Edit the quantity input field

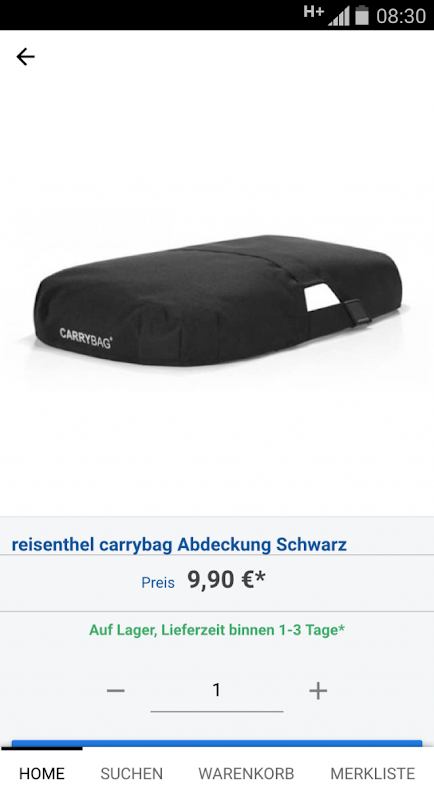pos(217,691)
